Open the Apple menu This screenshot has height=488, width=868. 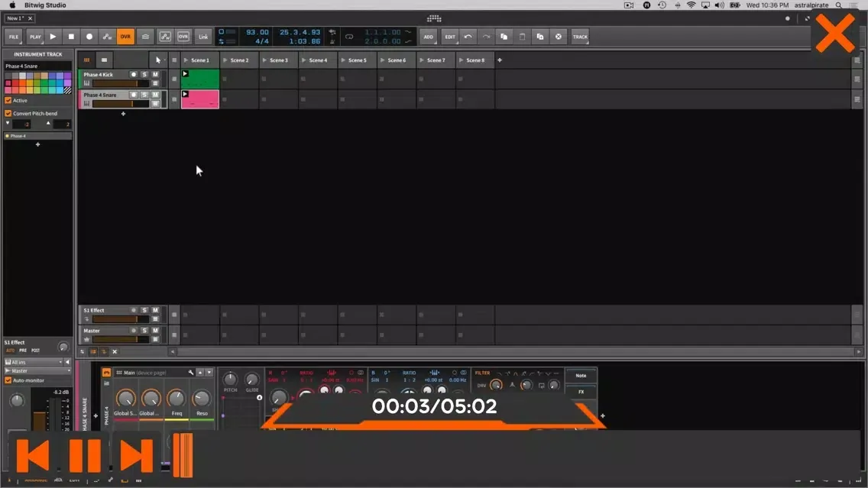[12, 5]
